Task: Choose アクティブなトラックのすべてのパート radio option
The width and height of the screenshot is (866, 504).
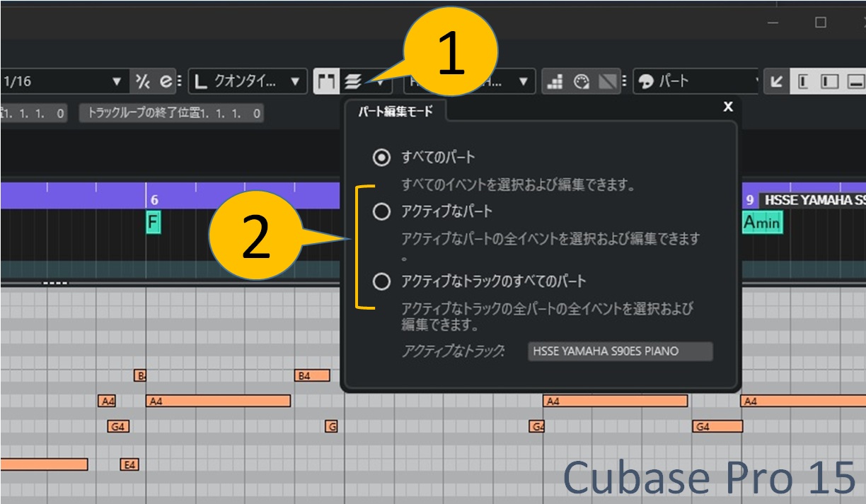Action: pos(381,282)
